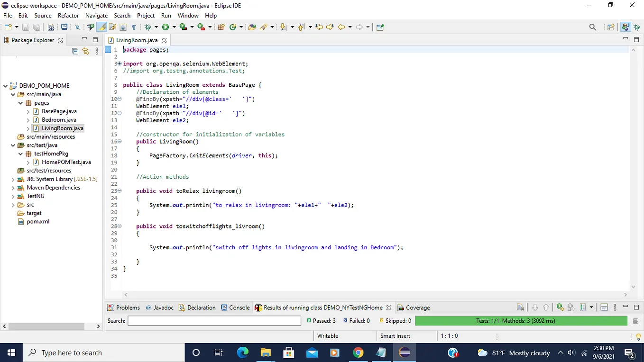Collapse the testHomePkg package
644x362 pixels.
(x=20, y=154)
